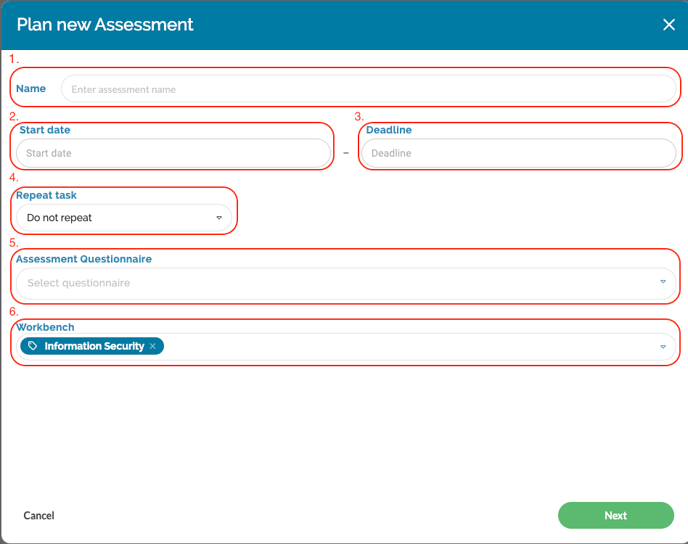This screenshot has height=544, width=688.
Task: Click the tag icon in Information Security chip
Action: pyautogui.click(x=33, y=346)
